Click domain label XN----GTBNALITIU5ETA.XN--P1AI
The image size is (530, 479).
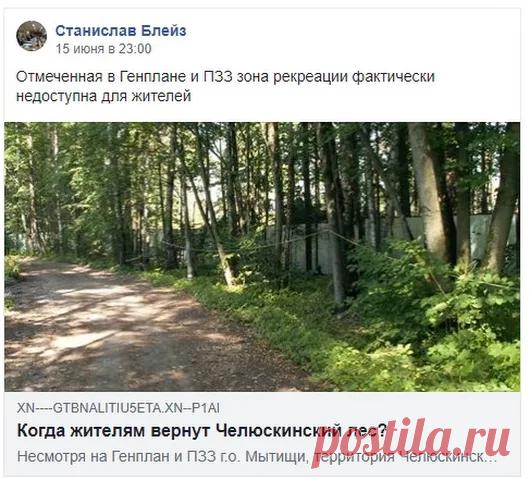tap(118, 408)
